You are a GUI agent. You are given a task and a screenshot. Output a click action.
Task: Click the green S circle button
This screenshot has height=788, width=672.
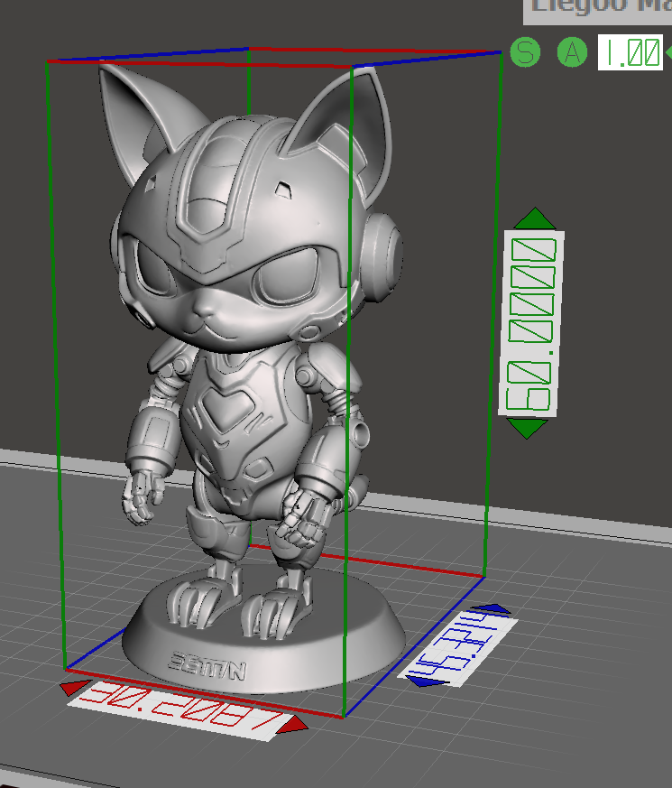point(525,51)
